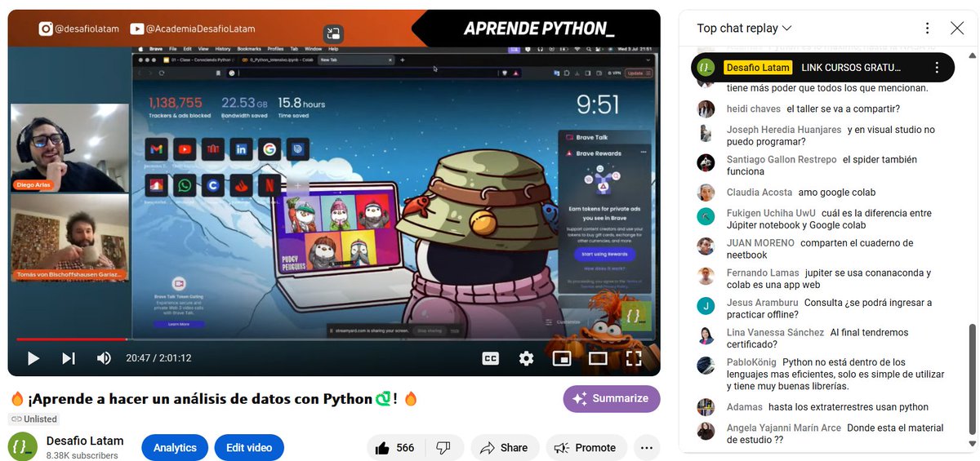Click Angela Yajanni Marin Arce avatar
This screenshot has height=461, width=980.
pyautogui.click(x=706, y=431)
